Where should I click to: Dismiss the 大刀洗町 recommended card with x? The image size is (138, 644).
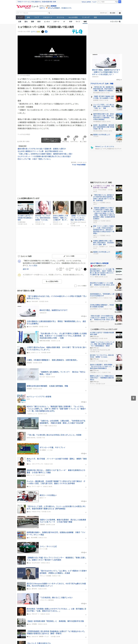click(33, 224)
